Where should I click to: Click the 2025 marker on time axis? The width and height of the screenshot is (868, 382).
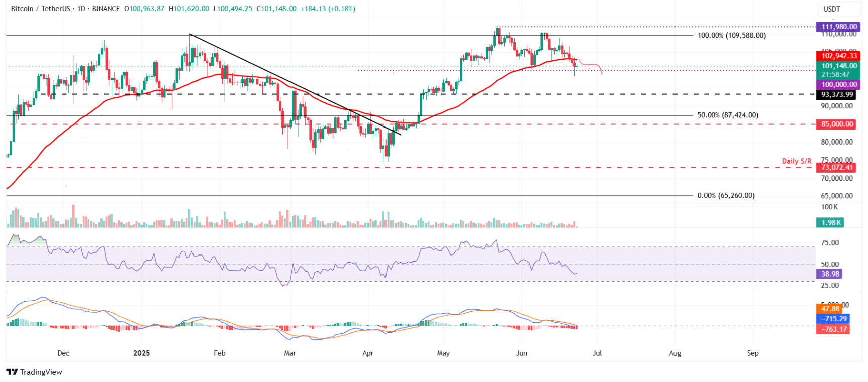click(142, 353)
